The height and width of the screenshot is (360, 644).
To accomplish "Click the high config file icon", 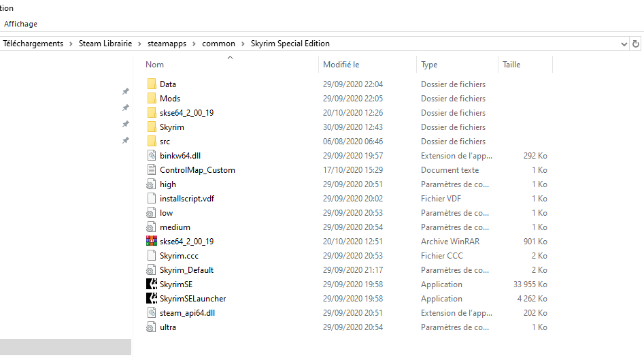I will pyautogui.click(x=151, y=184).
